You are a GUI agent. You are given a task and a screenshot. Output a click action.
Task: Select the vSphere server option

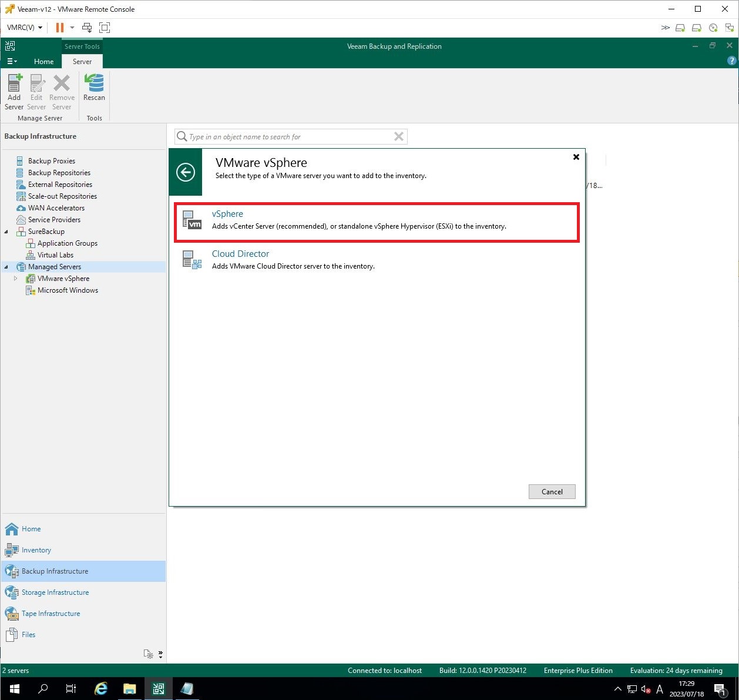377,222
